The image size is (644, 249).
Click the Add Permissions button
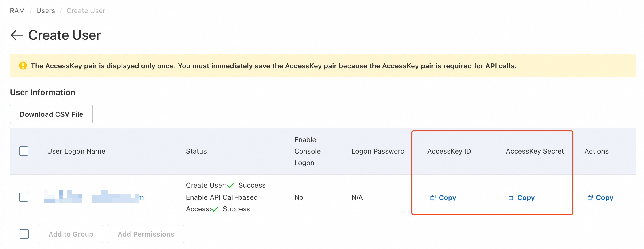[146, 234]
